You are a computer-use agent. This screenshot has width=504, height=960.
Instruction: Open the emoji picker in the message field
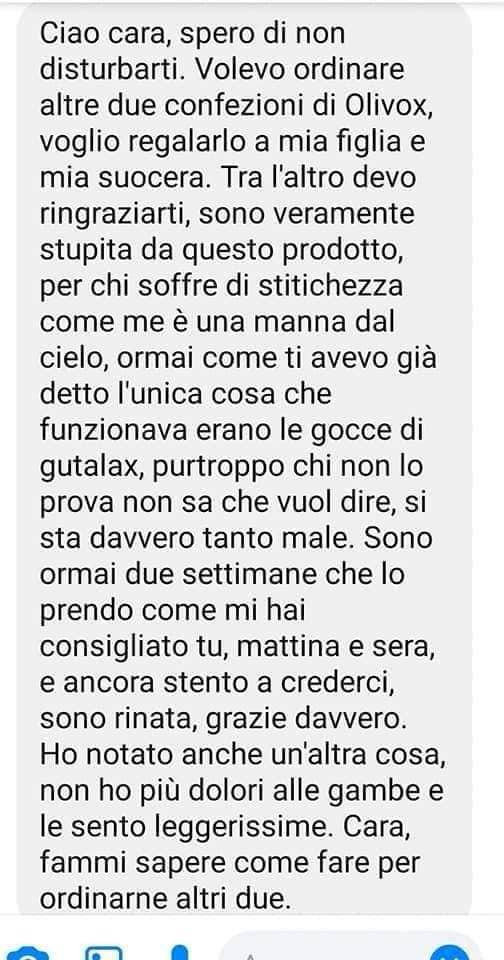[x=449, y=954]
